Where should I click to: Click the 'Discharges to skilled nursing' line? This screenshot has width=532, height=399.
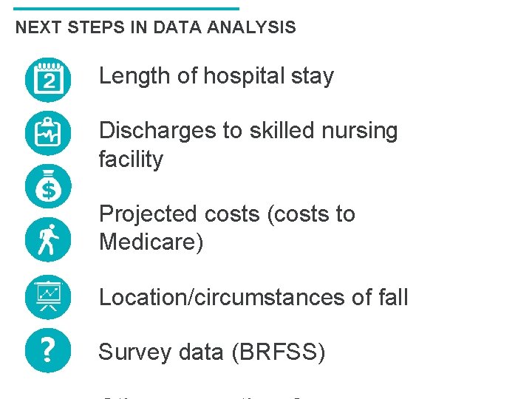click(248, 131)
